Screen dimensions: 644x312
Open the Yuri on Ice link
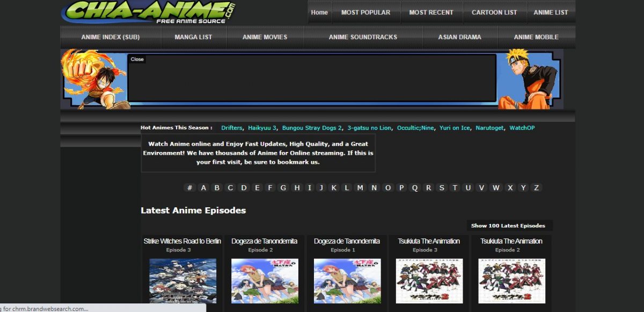click(455, 128)
